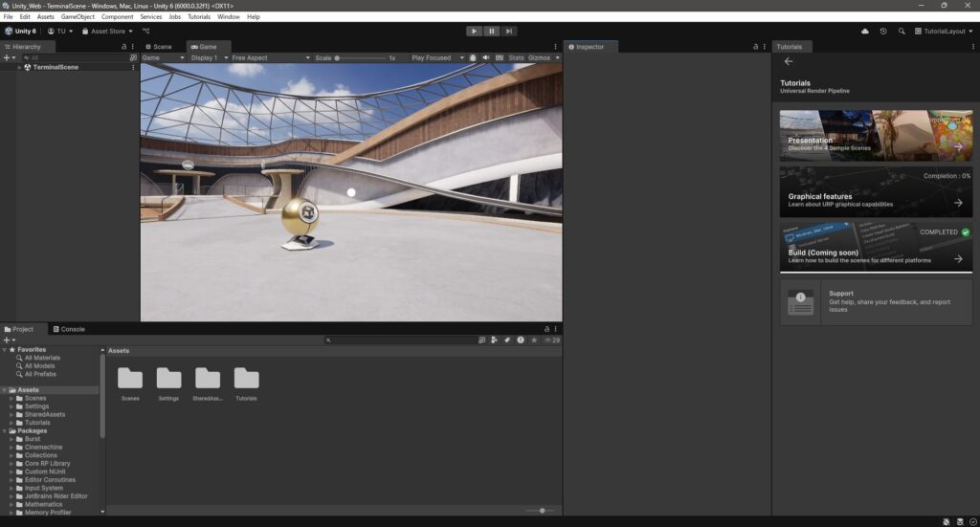Image resolution: width=980 pixels, height=527 pixels.
Task: Open Unity cloud services icon
Action: (865, 31)
